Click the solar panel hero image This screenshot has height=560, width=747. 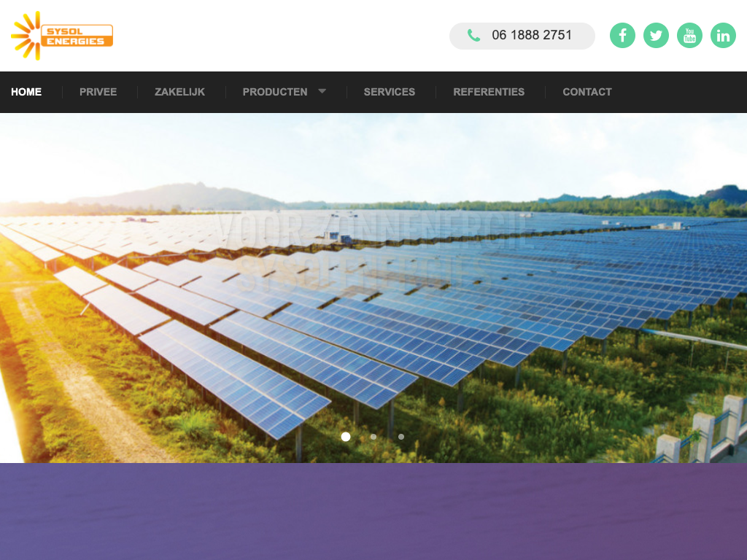(x=373, y=287)
